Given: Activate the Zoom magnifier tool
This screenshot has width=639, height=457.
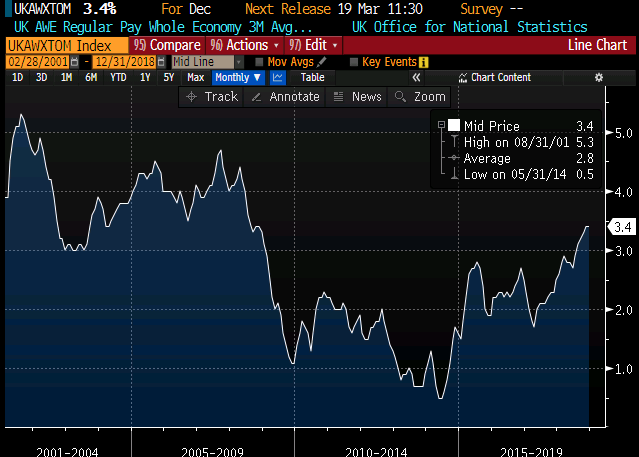Looking at the screenshot, I should [401, 96].
